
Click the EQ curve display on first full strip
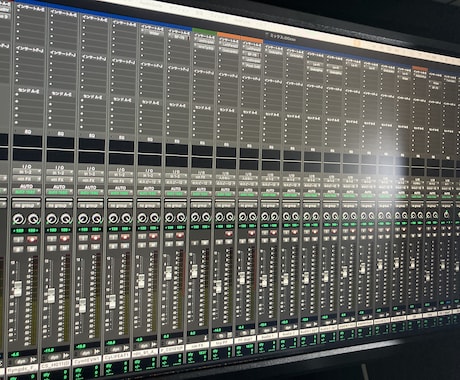28,148
